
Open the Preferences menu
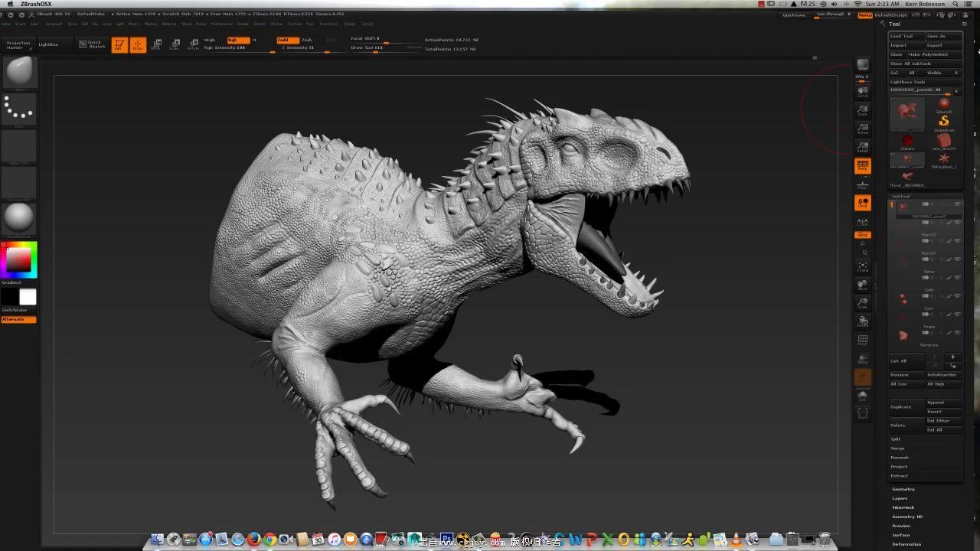pos(221,24)
